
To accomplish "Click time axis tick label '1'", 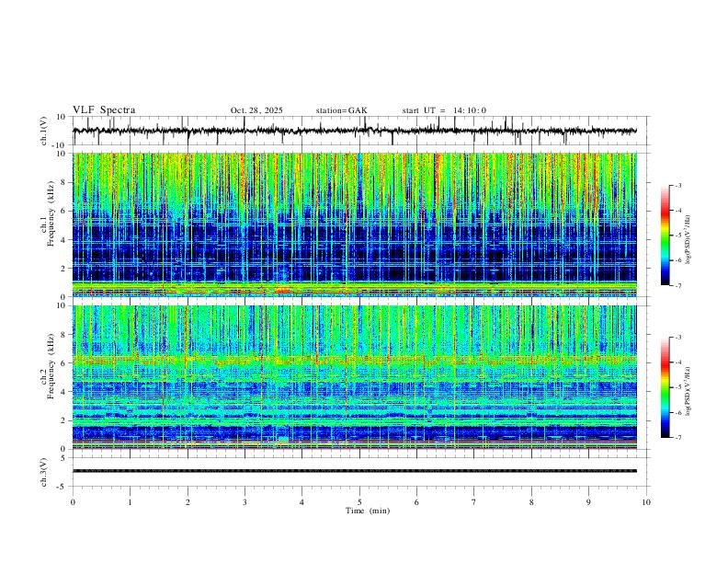I will tap(130, 502).
